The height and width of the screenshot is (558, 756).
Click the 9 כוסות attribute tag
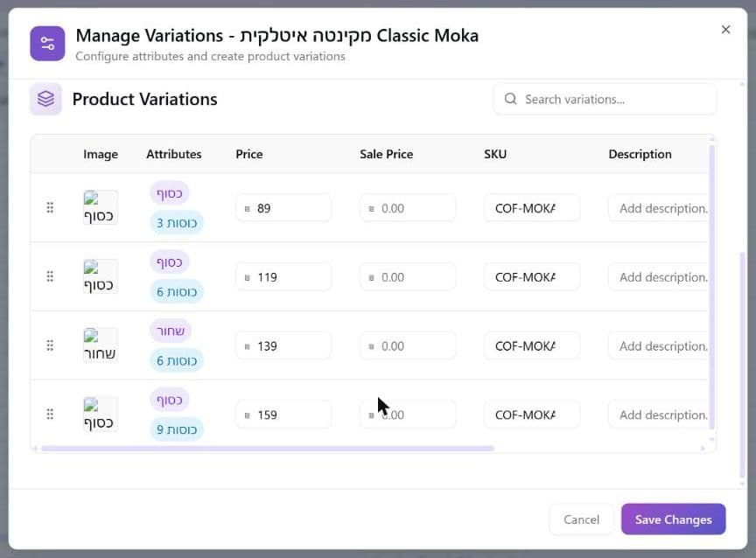(x=177, y=429)
